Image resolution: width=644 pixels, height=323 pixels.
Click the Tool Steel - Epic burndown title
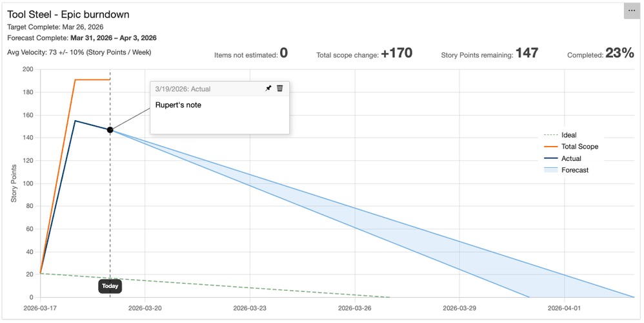click(x=68, y=14)
